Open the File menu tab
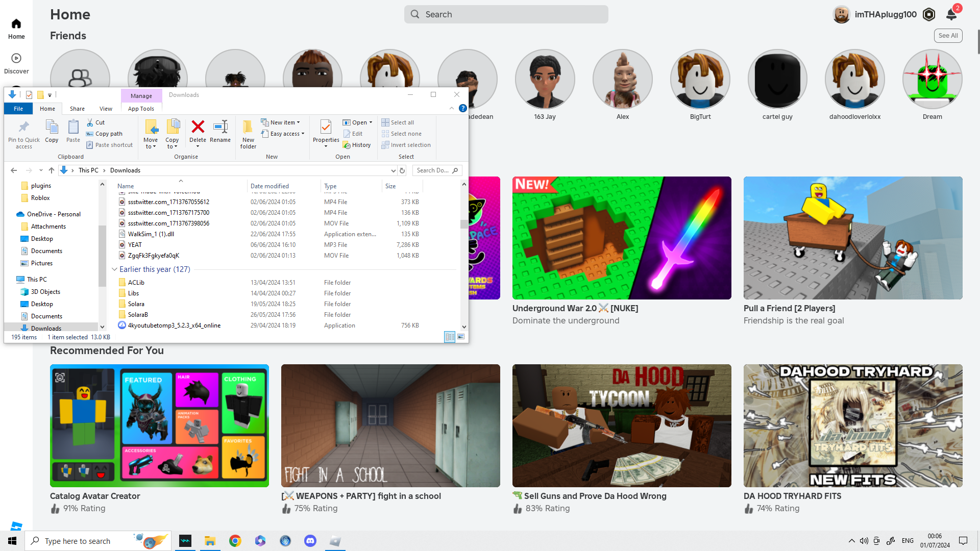The image size is (980, 551). click(18, 109)
